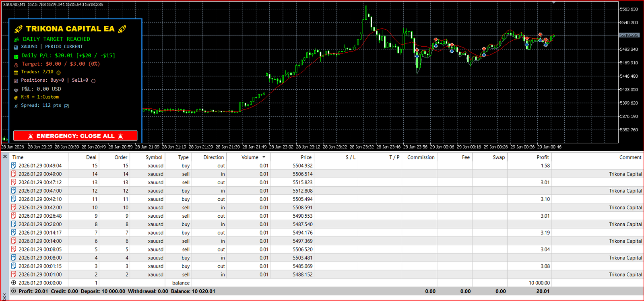Viewport: 644px width, 301px height.
Task: Sort by Symbol column header
Action: click(x=154, y=157)
